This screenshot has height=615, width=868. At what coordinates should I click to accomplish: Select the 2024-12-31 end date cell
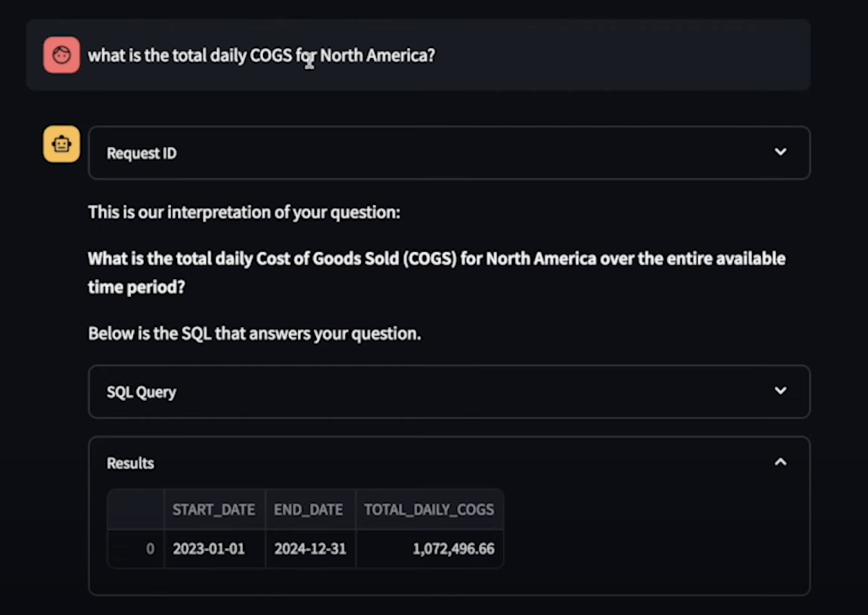point(310,549)
